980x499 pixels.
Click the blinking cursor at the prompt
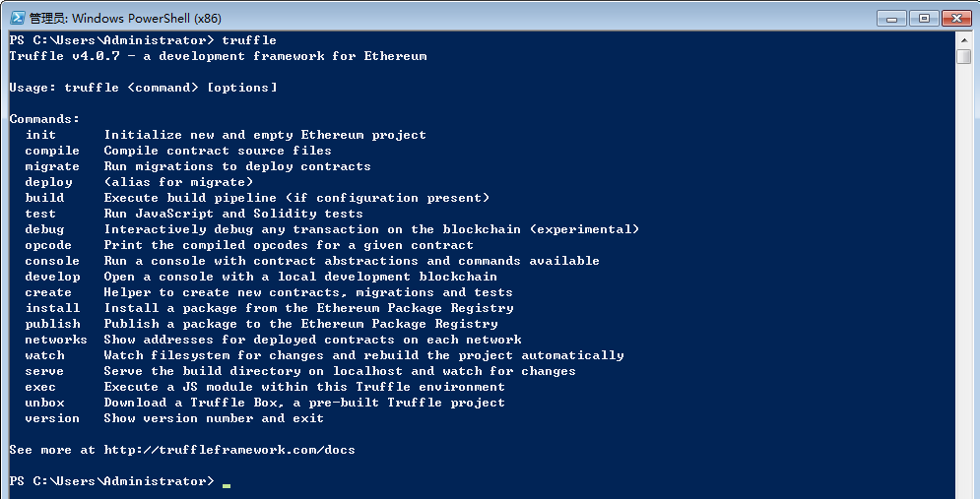tap(227, 484)
